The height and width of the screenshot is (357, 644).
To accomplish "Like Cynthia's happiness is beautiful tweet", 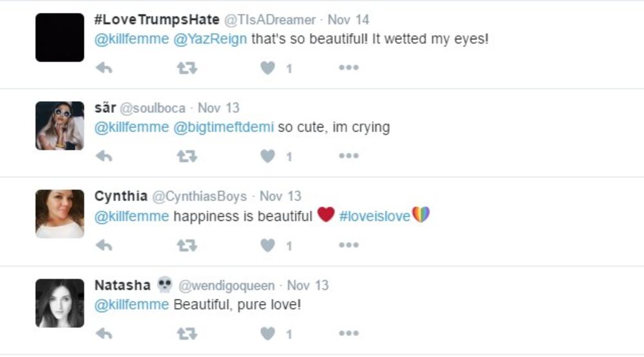I will (x=268, y=245).
